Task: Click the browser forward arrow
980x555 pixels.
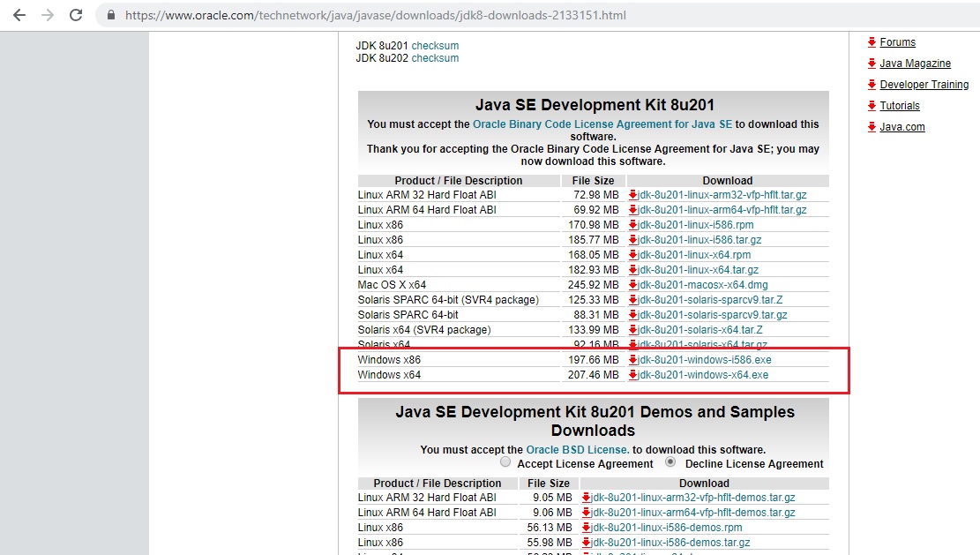Action: point(48,15)
